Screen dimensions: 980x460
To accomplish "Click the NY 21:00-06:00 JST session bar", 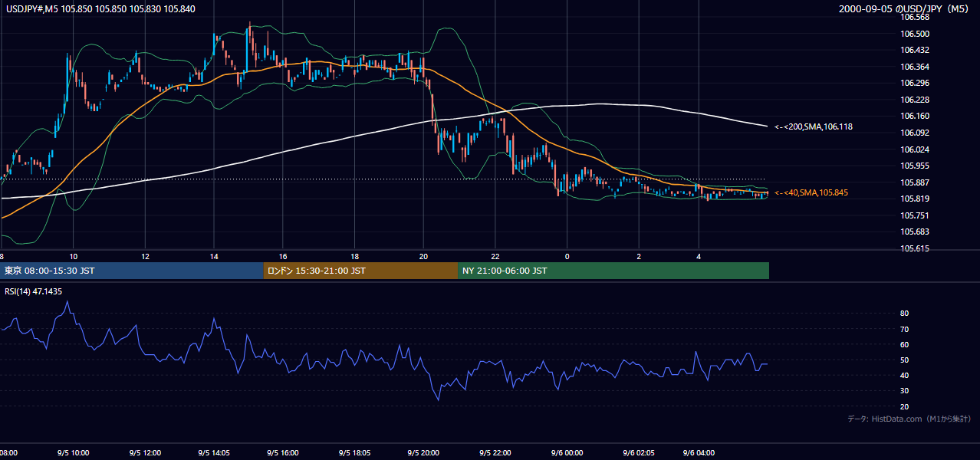I will coord(613,271).
